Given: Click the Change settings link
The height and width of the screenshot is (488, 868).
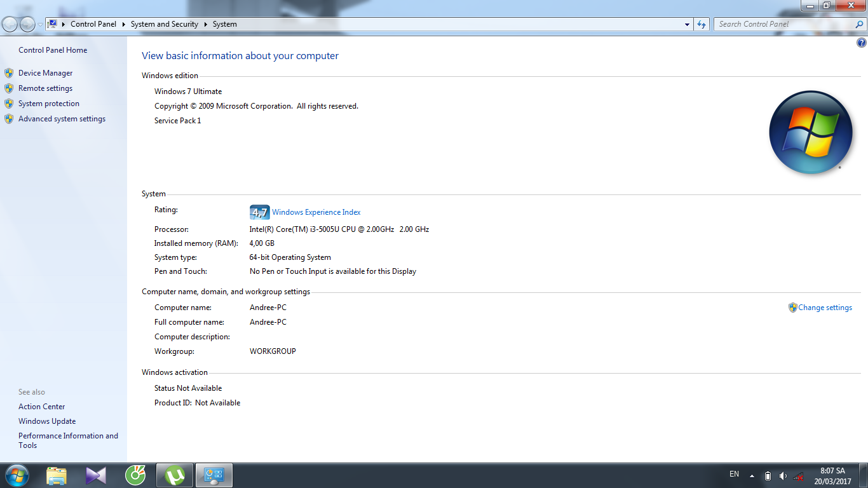Looking at the screenshot, I should [825, 308].
